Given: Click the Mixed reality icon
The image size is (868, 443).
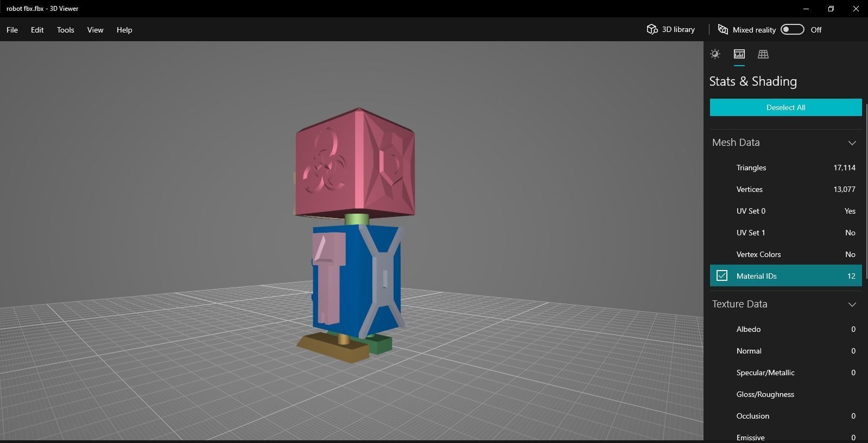Looking at the screenshot, I should pos(723,29).
